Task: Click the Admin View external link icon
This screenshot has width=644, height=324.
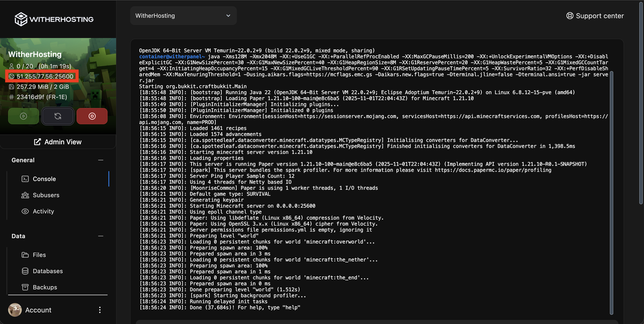Action: coord(37,142)
